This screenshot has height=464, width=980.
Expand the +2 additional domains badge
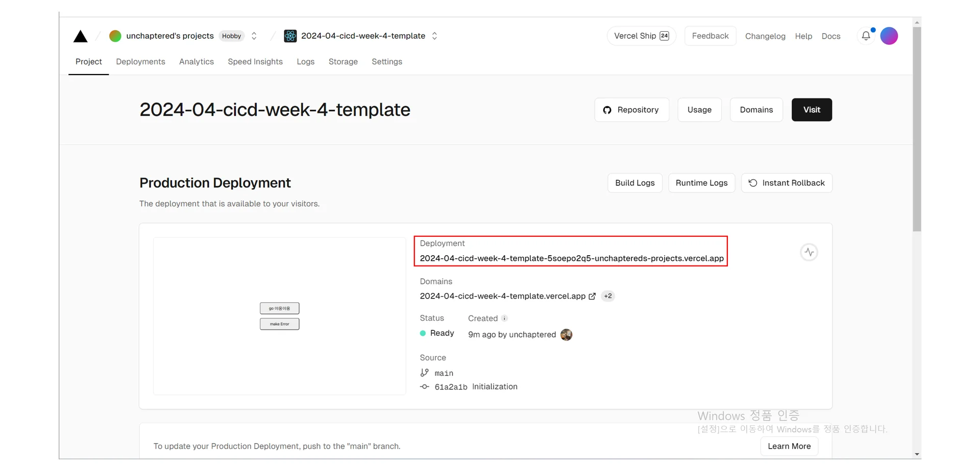(x=608, y=296)
